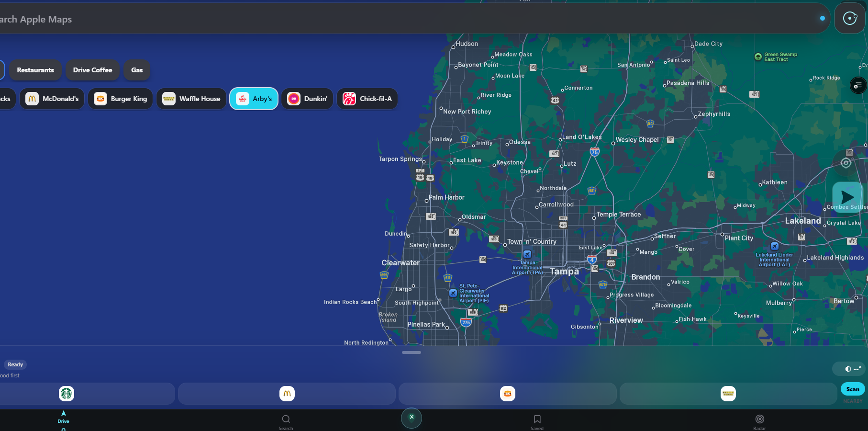
Task: Click the Interstate 275 shield near Pinellas Park
Action: [466, 322]
